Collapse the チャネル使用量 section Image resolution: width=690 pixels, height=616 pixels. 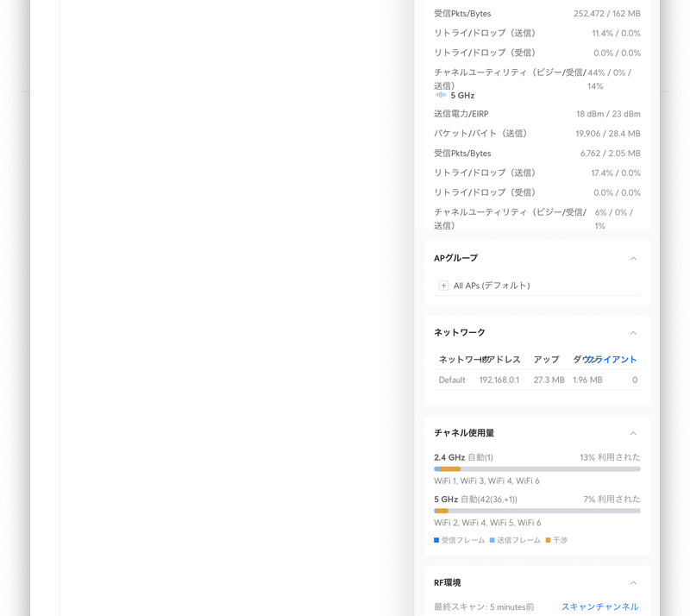tap(633, 433)
